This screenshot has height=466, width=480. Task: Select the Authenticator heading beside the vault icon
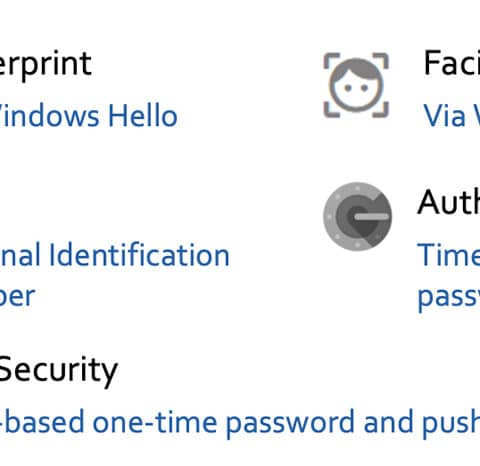click(449, 202)
